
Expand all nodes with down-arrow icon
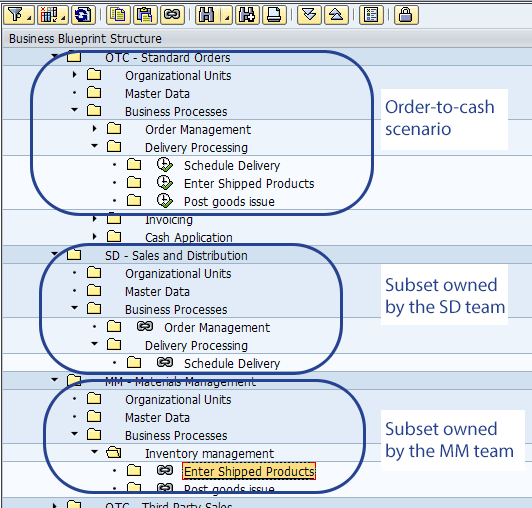point(309,15)
